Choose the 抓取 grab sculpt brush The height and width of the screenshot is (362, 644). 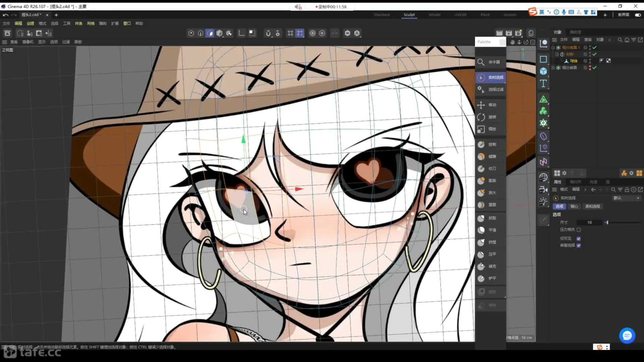[x=490, y=218]
